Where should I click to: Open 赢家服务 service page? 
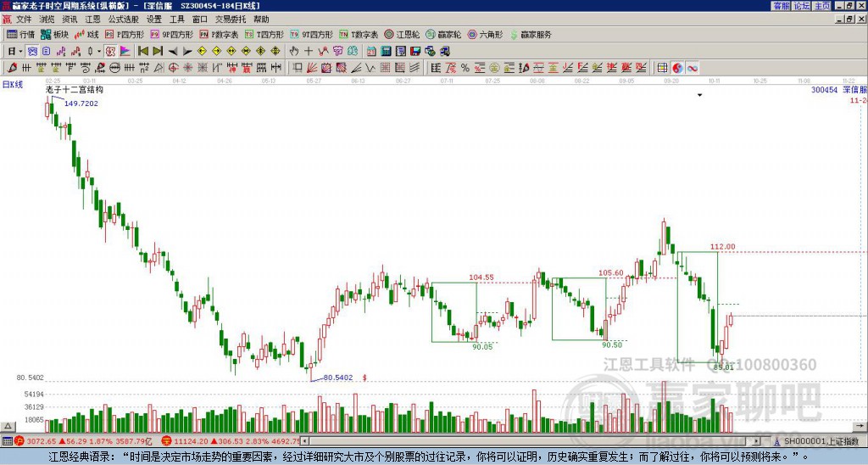pos(531,34)
